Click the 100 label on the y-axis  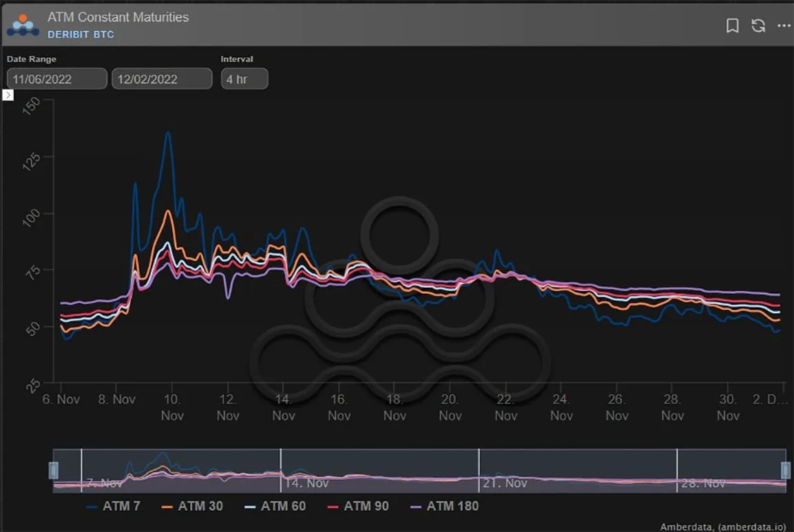(x=32, y=217)
